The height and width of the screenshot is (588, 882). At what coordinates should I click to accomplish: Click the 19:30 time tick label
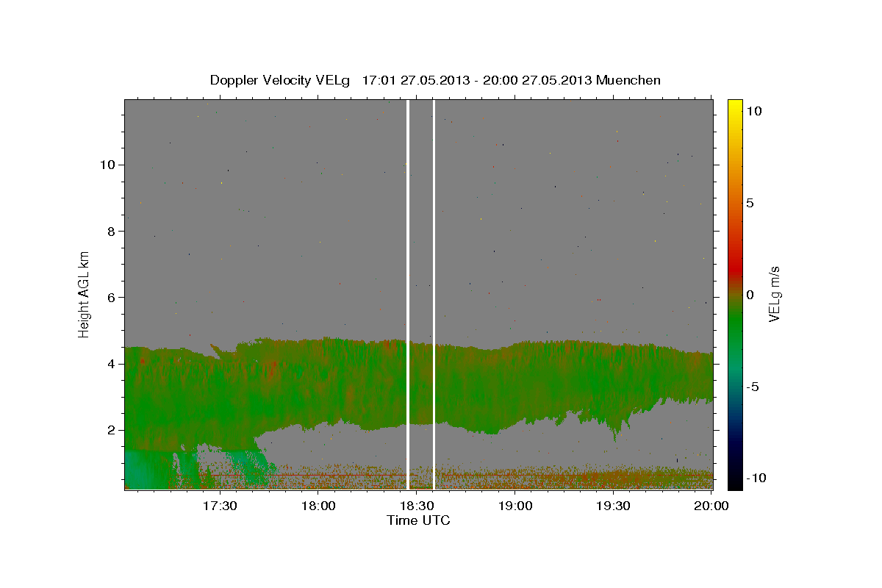613,506
